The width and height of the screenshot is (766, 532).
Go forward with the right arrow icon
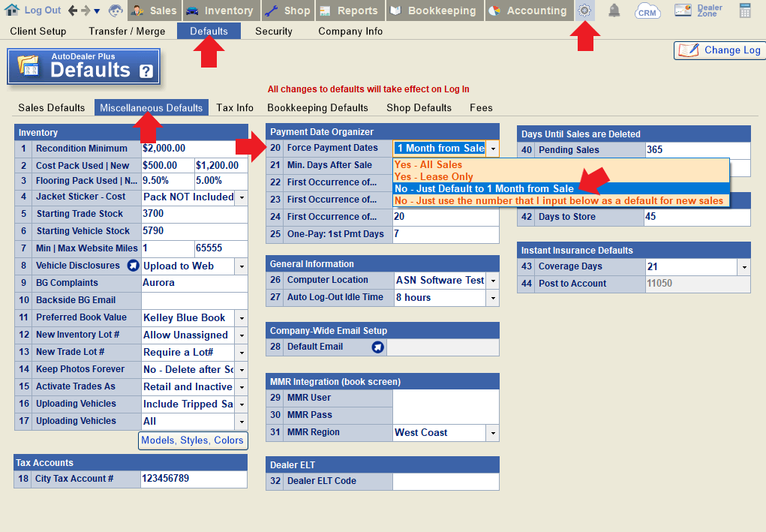pos(86,11)
